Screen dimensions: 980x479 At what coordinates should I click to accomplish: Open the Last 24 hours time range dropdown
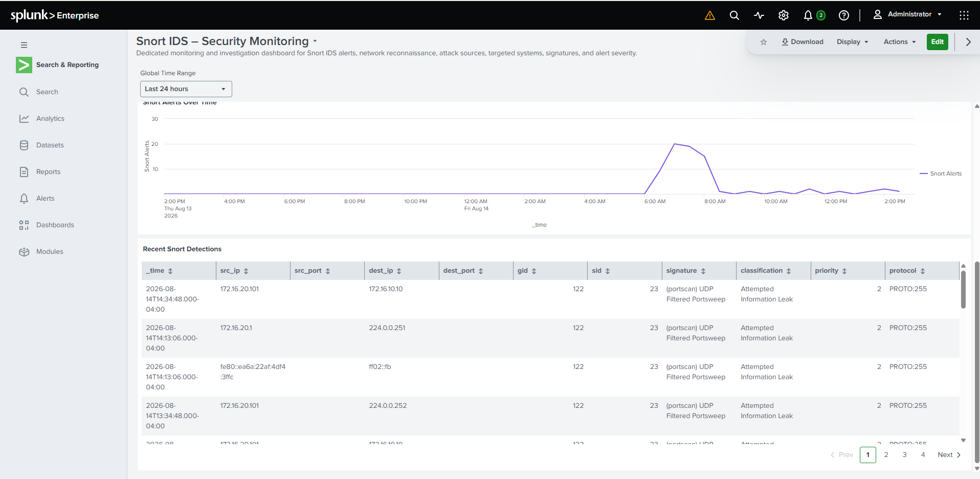pos(186,89)
